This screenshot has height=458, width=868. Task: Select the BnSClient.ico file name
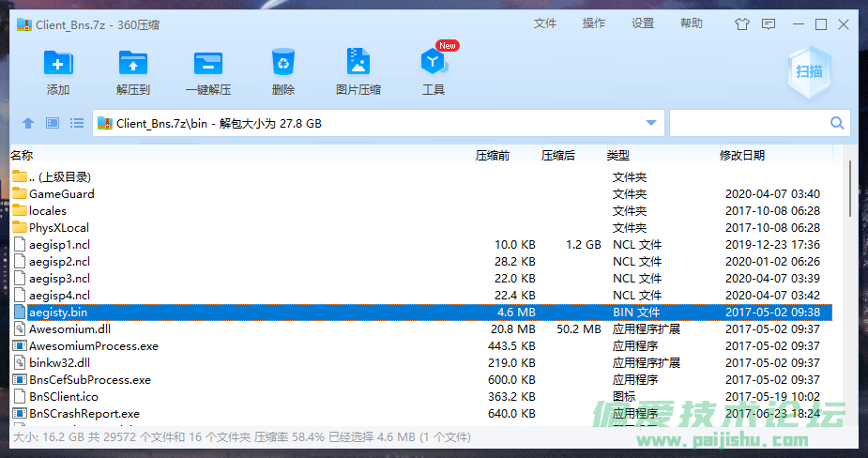click(64, 397)
